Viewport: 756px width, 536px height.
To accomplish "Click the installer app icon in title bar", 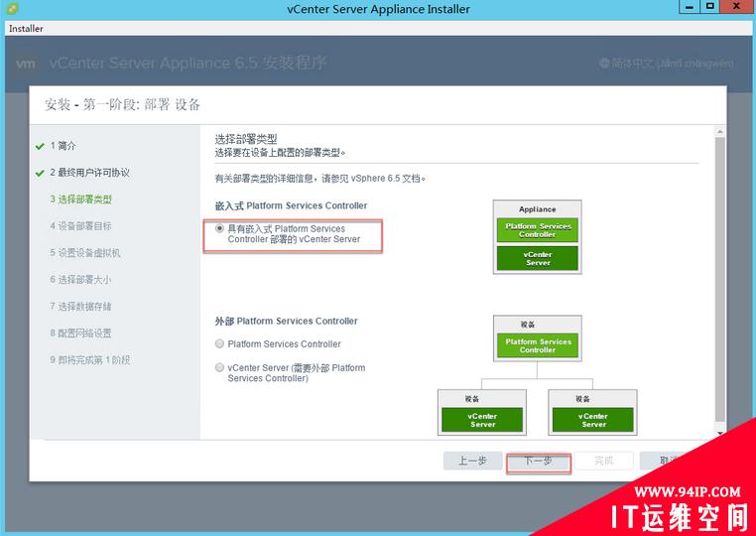I will click(13, 8).
